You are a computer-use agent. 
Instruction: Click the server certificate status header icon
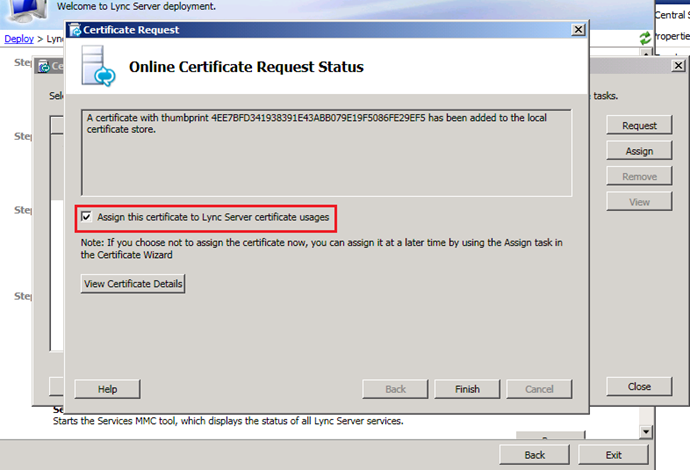(98, 66)
